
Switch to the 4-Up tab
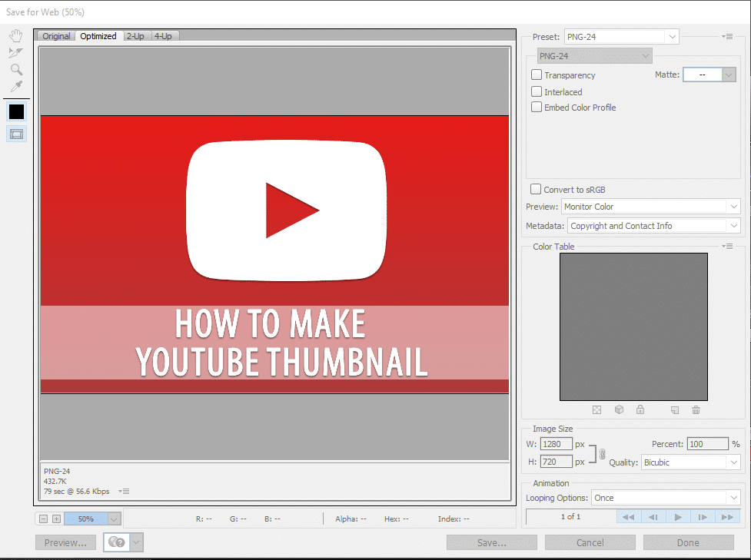click(163, 36)
